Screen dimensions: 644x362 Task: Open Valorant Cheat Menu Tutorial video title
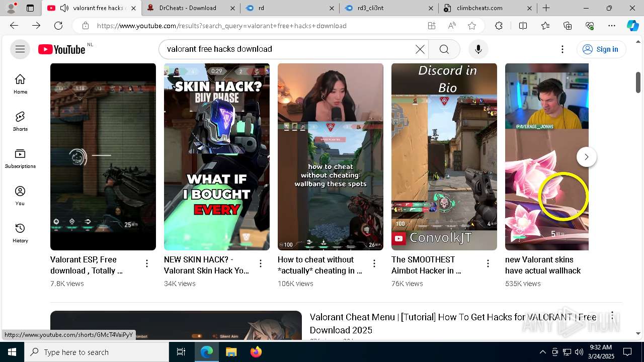click(453, 323)
